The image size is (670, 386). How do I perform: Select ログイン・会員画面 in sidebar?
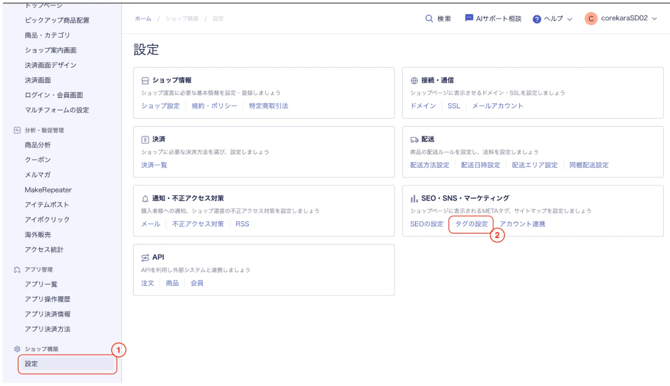point(54,95)
